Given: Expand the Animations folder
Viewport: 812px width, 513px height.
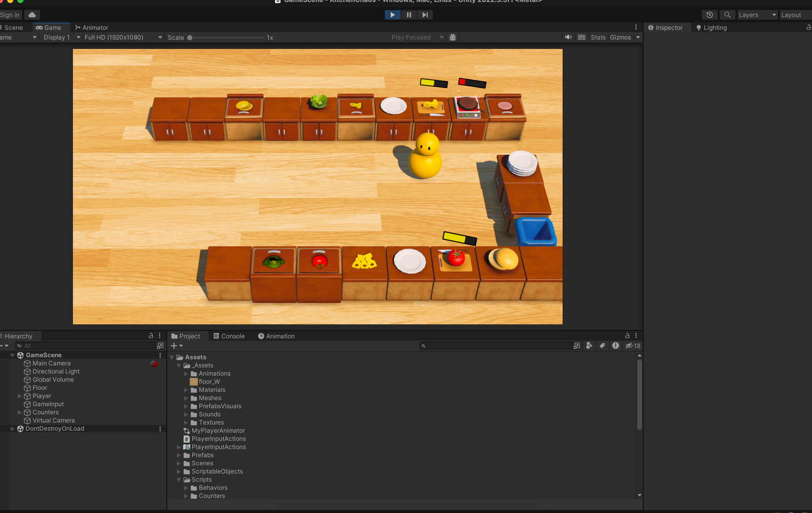Looking at the screenshot, I should pos(186,373).
